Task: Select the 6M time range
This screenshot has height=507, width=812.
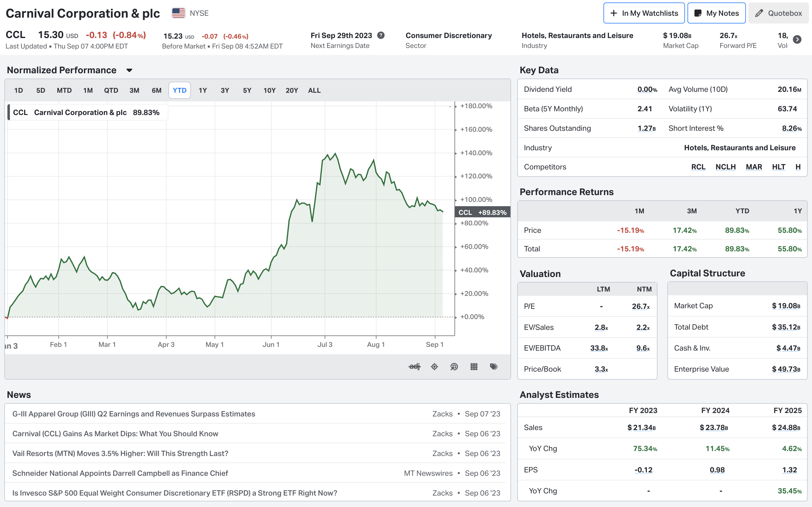Action: pyautogui.click(x=157, y=90)
